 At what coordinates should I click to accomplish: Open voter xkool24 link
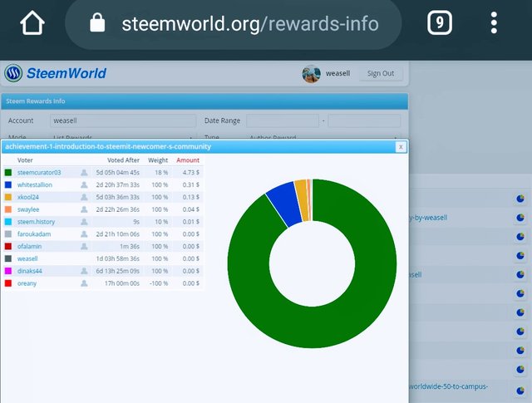point(27,197)
